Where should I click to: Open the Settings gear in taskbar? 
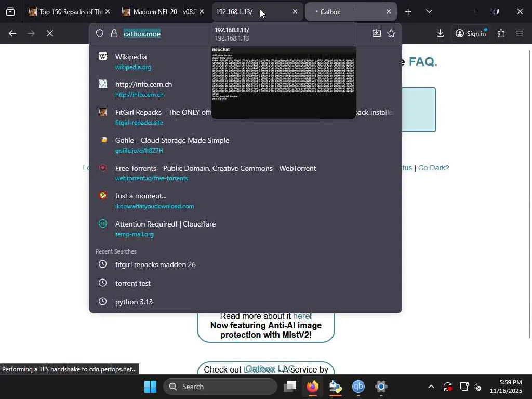pos(381,387)
